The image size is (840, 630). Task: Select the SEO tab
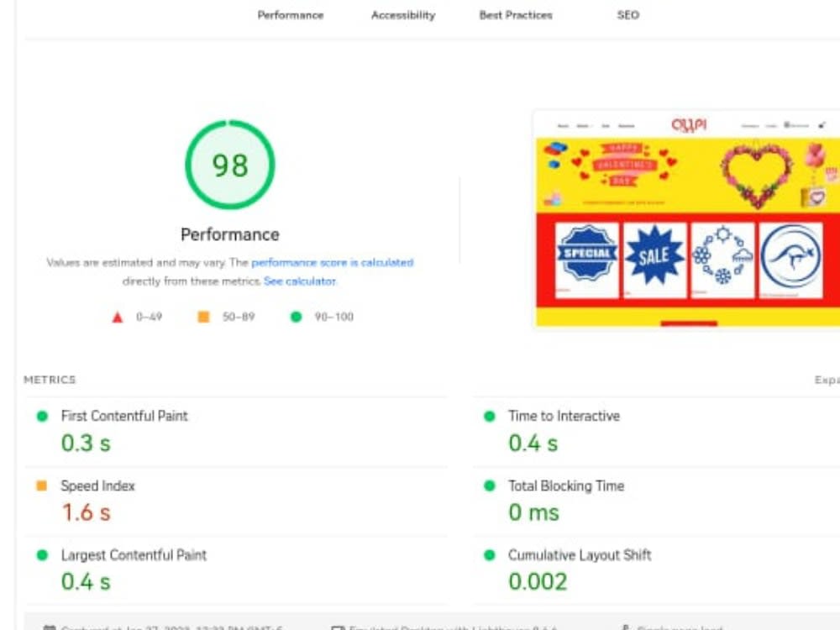point(627,15)
